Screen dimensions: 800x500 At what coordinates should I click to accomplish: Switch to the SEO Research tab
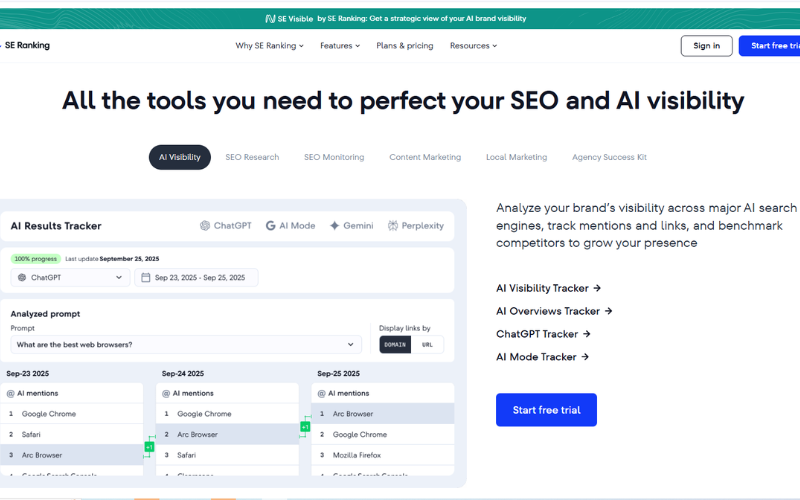(x=252, y=157)
